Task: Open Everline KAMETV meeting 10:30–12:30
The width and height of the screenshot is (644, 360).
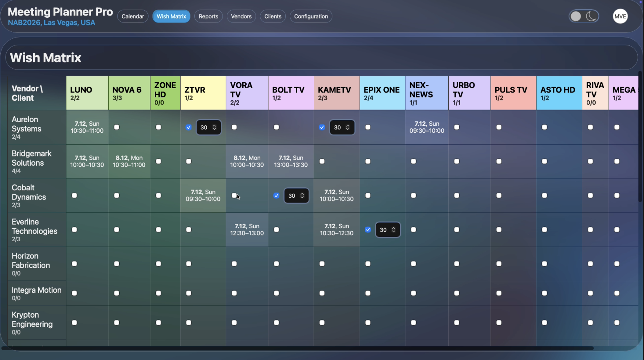Action: coord(337,230)
